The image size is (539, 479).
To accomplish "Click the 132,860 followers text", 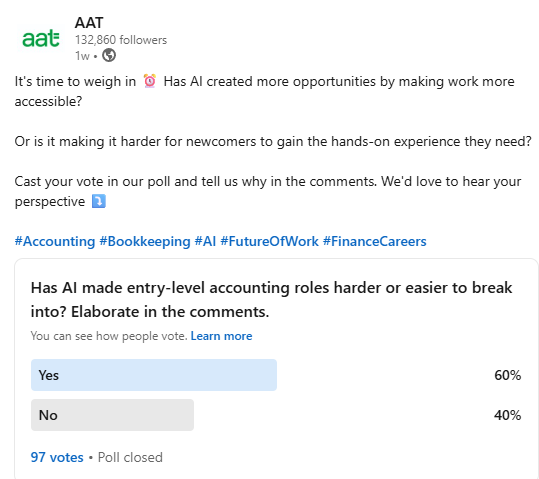I will pos(121,40).
